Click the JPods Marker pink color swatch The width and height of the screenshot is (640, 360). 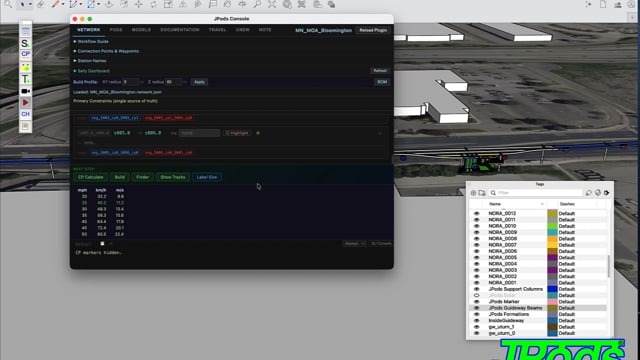click(552, 302)
